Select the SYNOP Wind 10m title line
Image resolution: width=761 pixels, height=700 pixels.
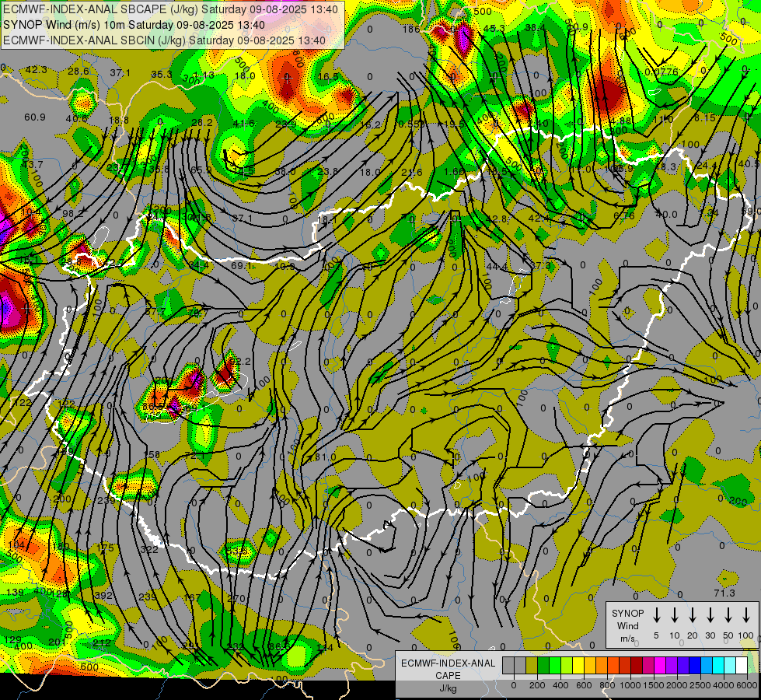(134, 25)
